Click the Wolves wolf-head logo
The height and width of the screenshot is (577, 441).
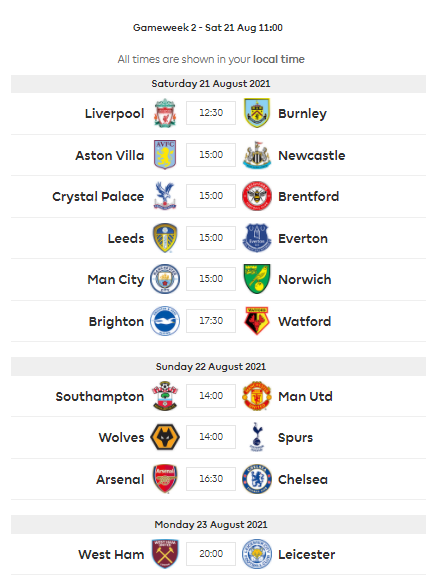click(x=165, y=437)
